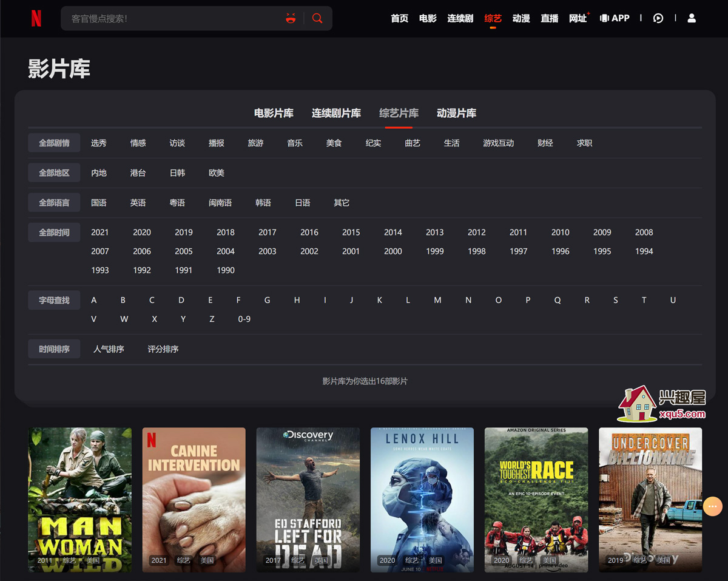Open World's Toughest Race poster
Image resolution: width=728 pixels, height=581 pixels.
pyautogui.click(x=536, y=500)
